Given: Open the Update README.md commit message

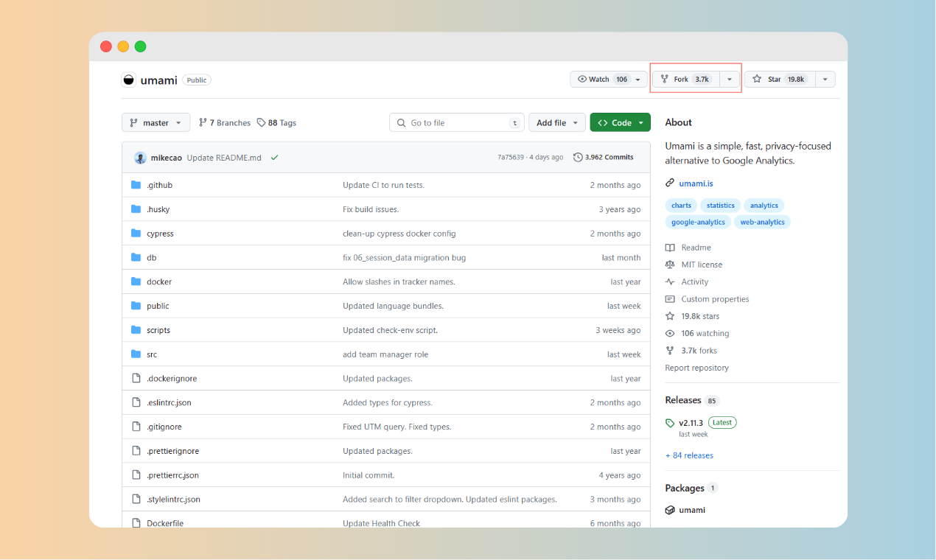Looking at the screenshot, I should 224,158.
